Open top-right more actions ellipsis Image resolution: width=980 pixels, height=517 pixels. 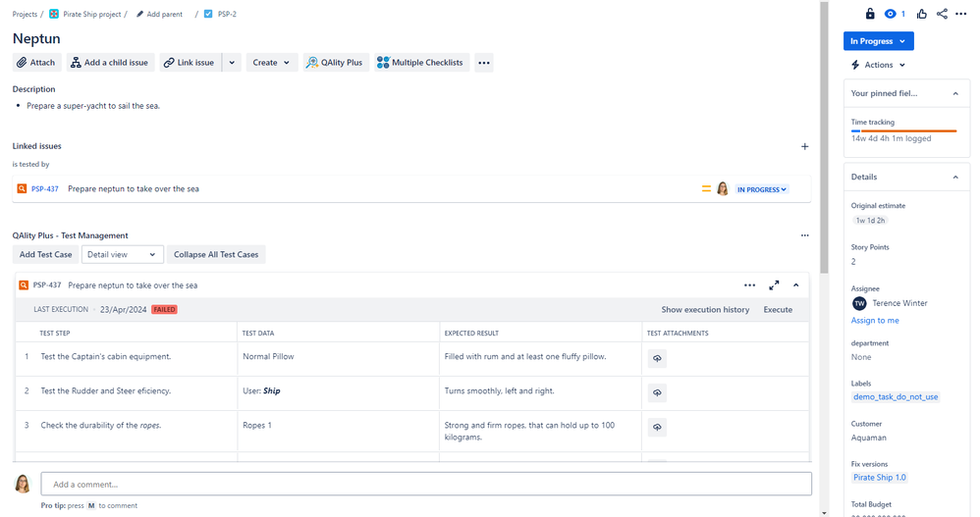[961, 14]
